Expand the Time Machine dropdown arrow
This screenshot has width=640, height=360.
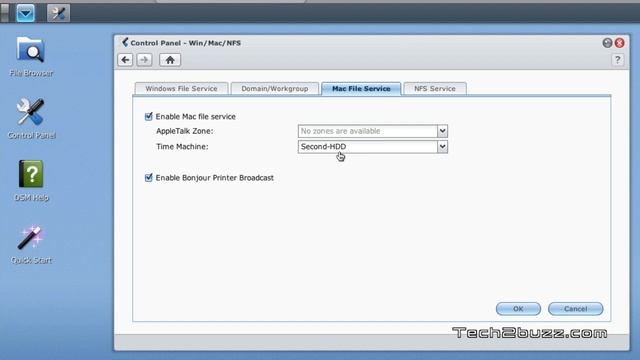[442, 147]
